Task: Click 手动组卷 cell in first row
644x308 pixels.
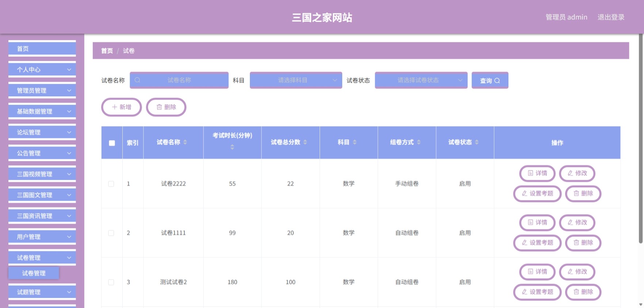Action: pyautogui.click(x=407, y=184)
